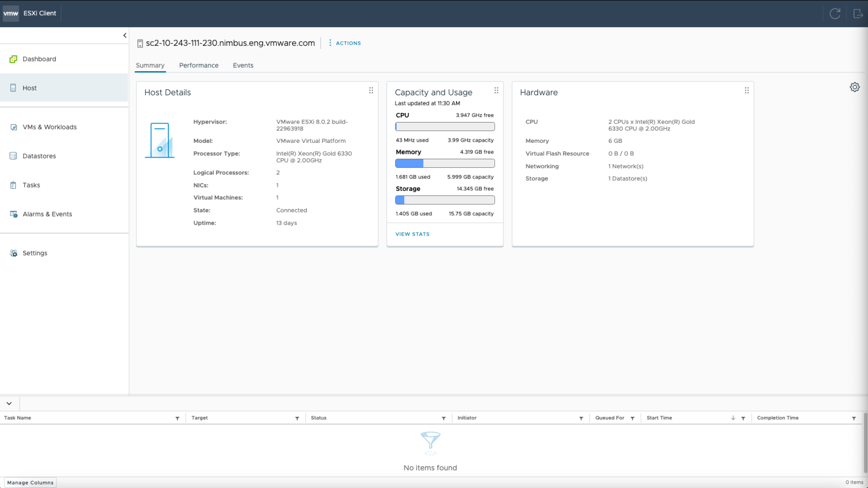Click the '1 Datastore(s)' hardware value
Image resolution: width=868 pixels, height=488 pixels.
tap(628, 178)
